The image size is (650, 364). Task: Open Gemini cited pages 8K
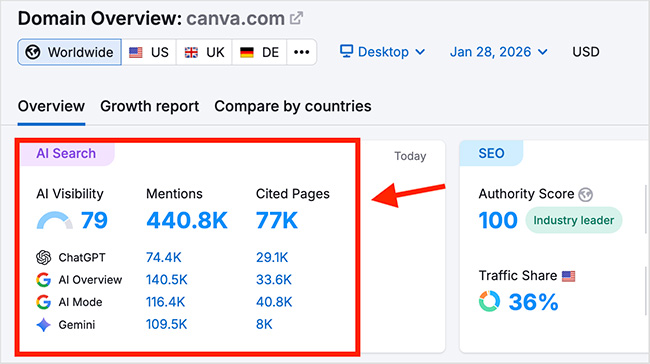(x=264, y=325)
